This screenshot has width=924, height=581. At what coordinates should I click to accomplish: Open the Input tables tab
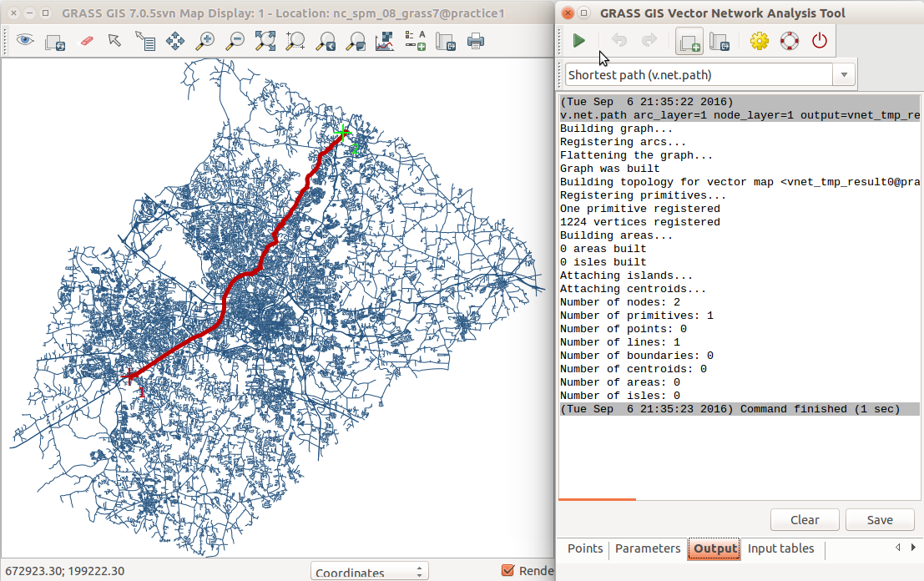[780, 548]
